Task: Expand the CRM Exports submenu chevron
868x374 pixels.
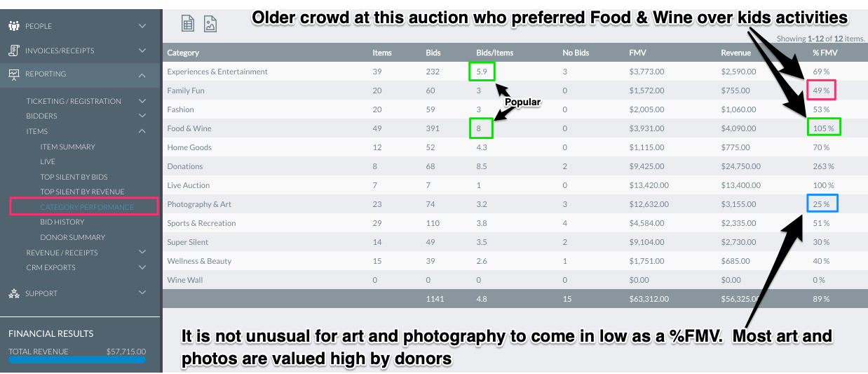Action: 142,267
